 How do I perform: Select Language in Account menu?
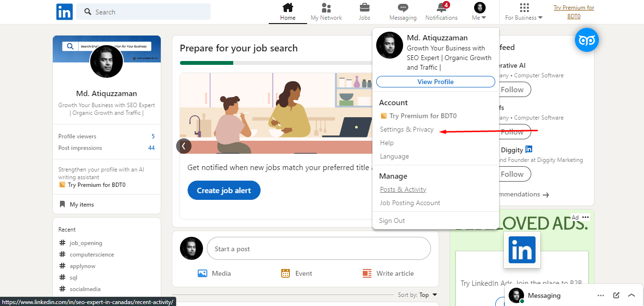(394, 156)
